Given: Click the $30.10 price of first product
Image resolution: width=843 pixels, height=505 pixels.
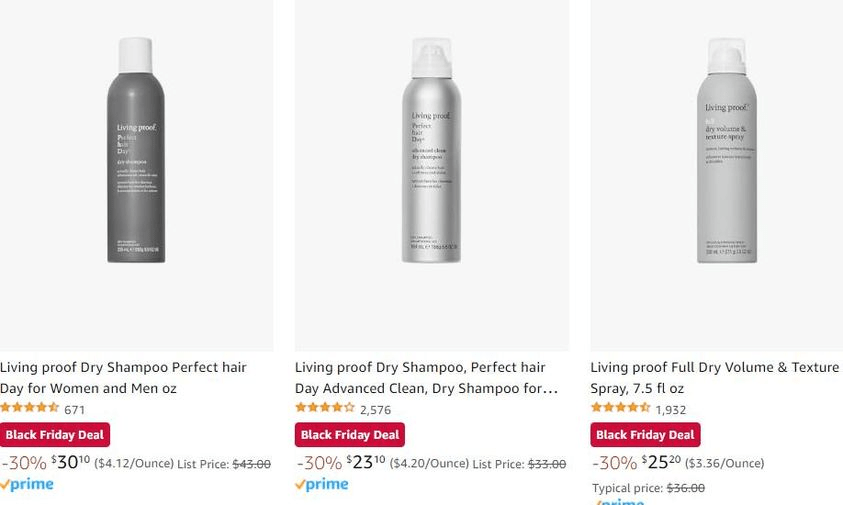Looking at the screenshot, I should point(70,462).
